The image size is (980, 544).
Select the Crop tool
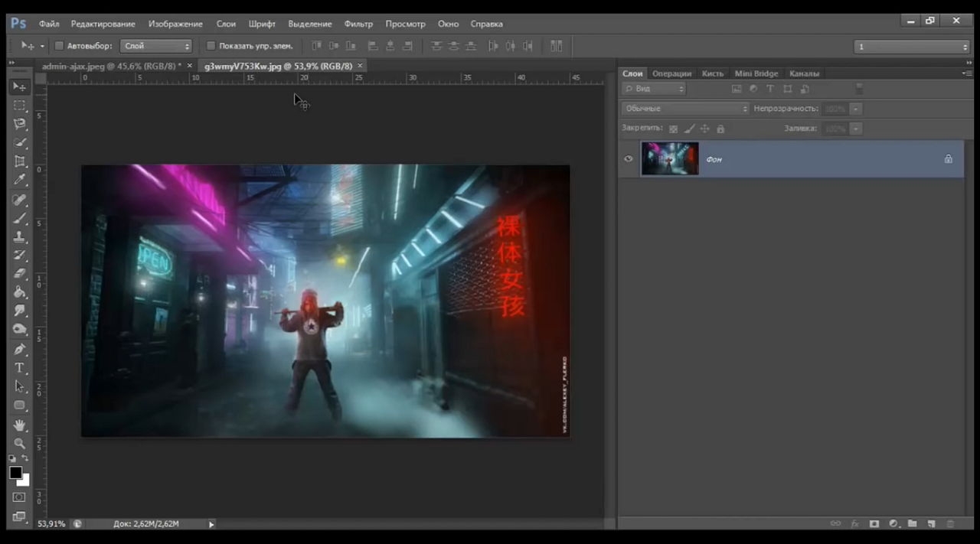tap(20, 161)
